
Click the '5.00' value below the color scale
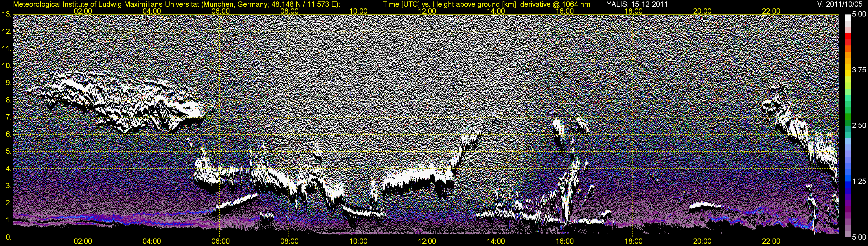click(x=858, y=237)
